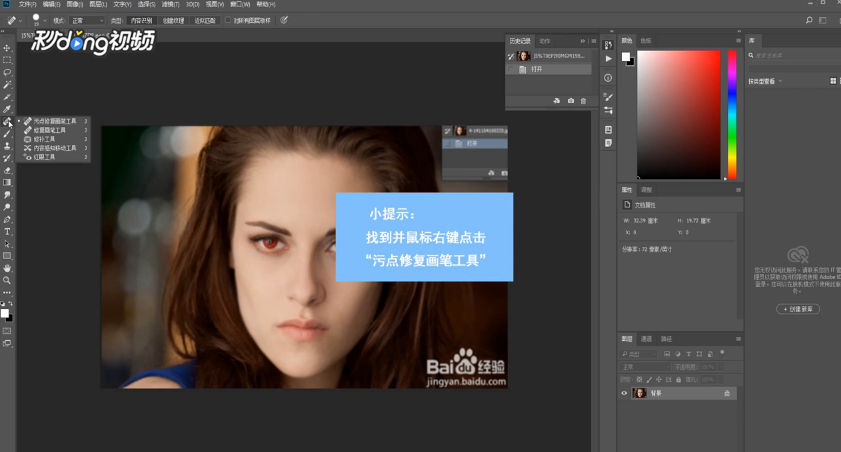Select the 创建纹理 type button
The image size is (841, 452).
pos(173,20)
